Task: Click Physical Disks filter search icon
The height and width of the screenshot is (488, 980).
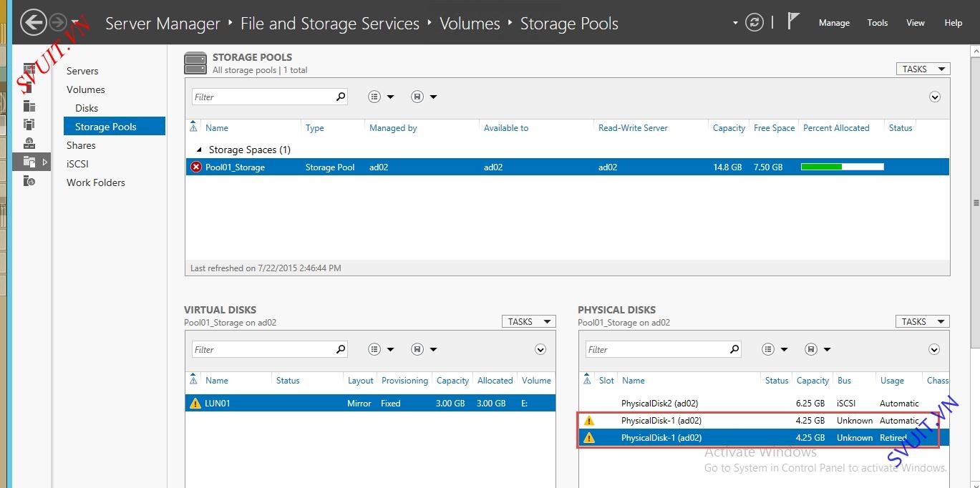Action: click(734, 349)
